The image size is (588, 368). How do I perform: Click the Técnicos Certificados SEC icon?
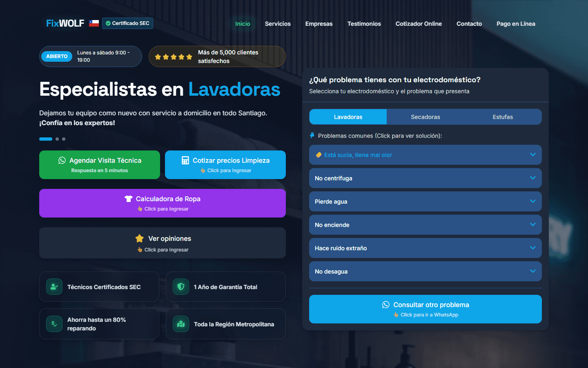click(x=54, y=287)
